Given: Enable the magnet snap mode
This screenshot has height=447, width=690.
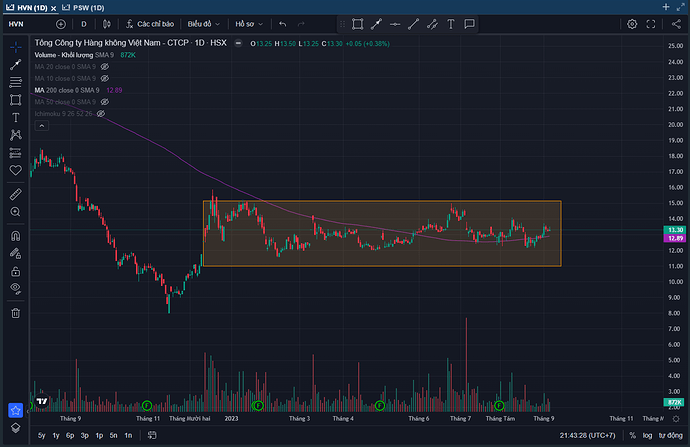Looking at the screenshot, I should pos(16,236).
